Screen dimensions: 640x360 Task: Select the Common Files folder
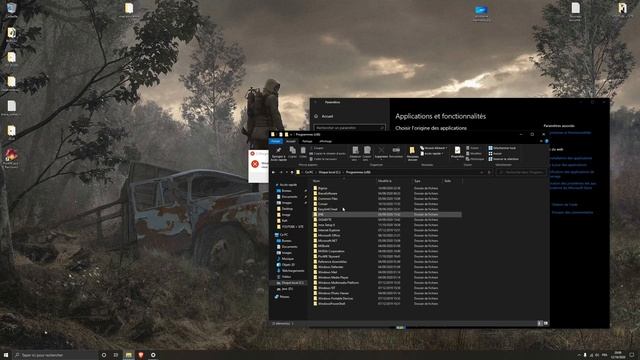click(x=327, y=199)
